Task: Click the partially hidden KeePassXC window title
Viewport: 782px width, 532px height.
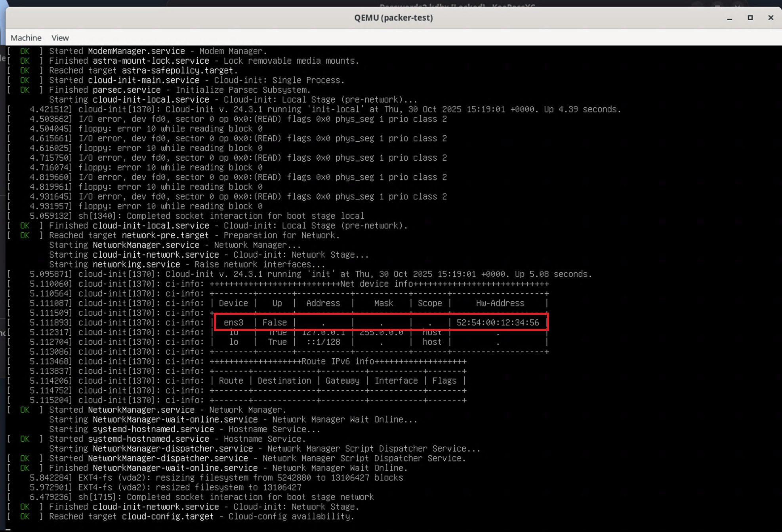Action: tap(457, 5)
